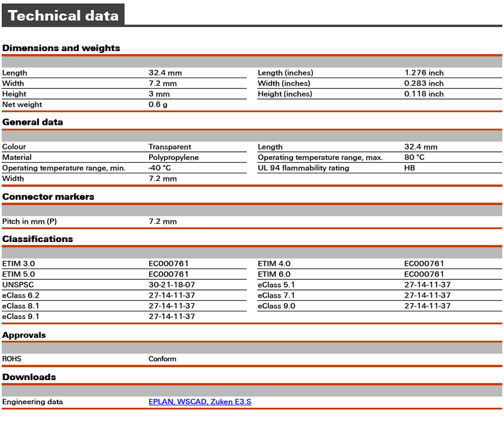This screenshot has height=423, width=504.
Task: Click the ROHS Conform value
Action: [163, 359]
